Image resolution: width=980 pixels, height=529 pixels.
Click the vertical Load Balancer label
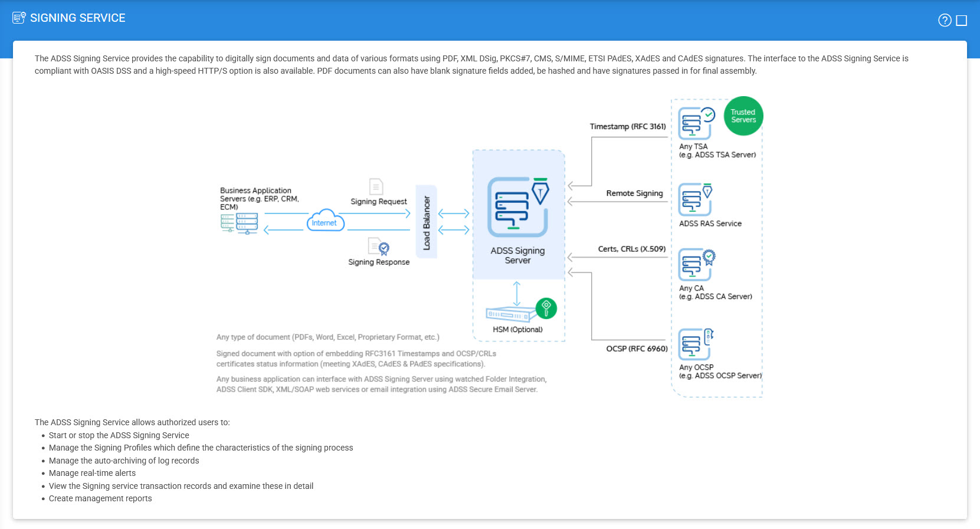pyautogui.click(x=427, y=223)
